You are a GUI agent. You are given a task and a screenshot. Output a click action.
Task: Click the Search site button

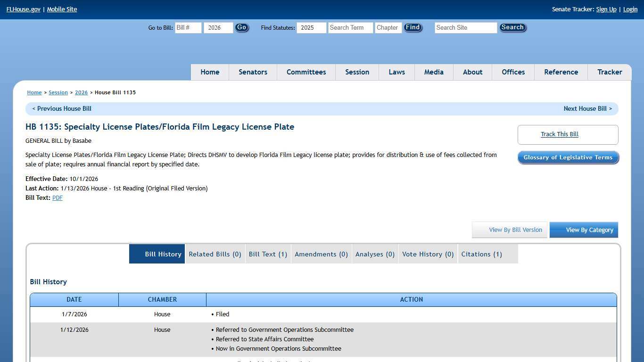click(x=512, y=28)
